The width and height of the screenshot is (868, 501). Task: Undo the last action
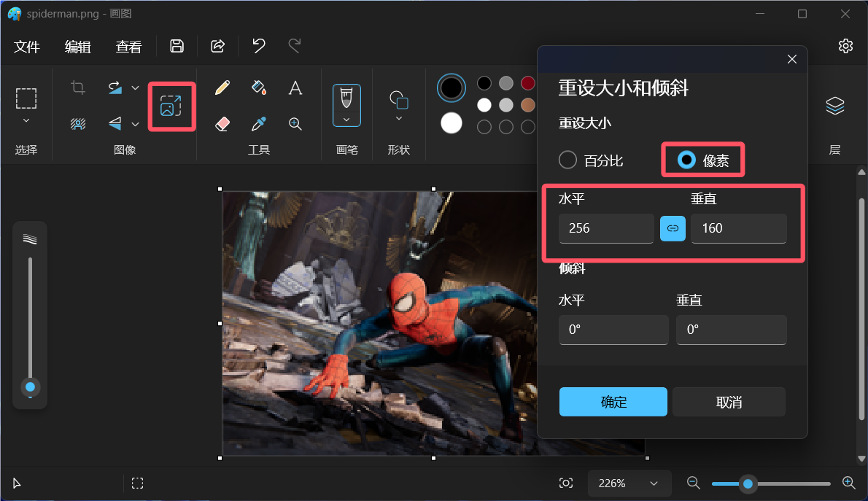pos(258,46)
